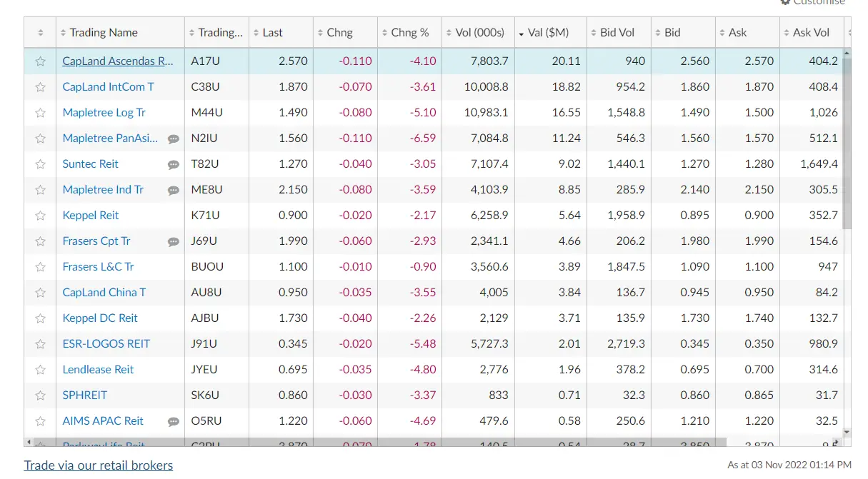Select the ticker code C38U cell
Image resolution: width=868 pixels, height=479 pixels.
click(216, 87)
